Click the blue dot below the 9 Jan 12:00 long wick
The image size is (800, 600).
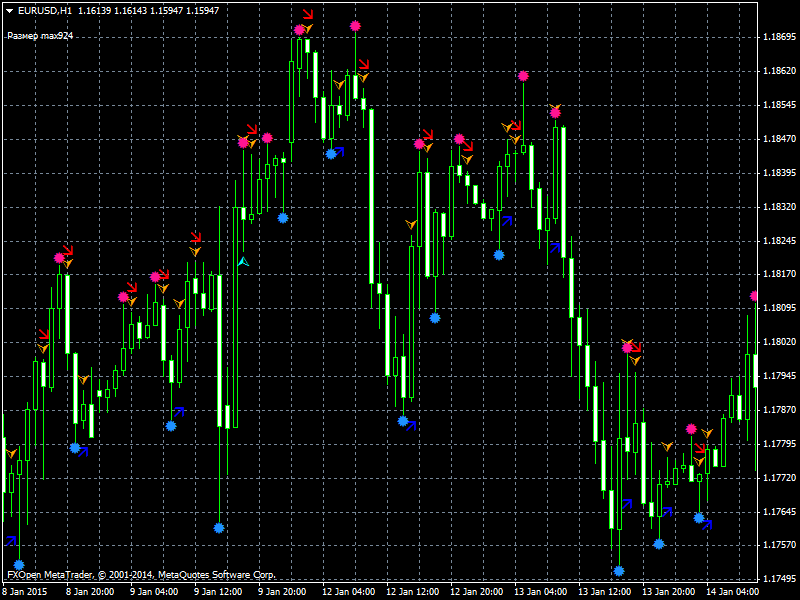tap(219, 528)
